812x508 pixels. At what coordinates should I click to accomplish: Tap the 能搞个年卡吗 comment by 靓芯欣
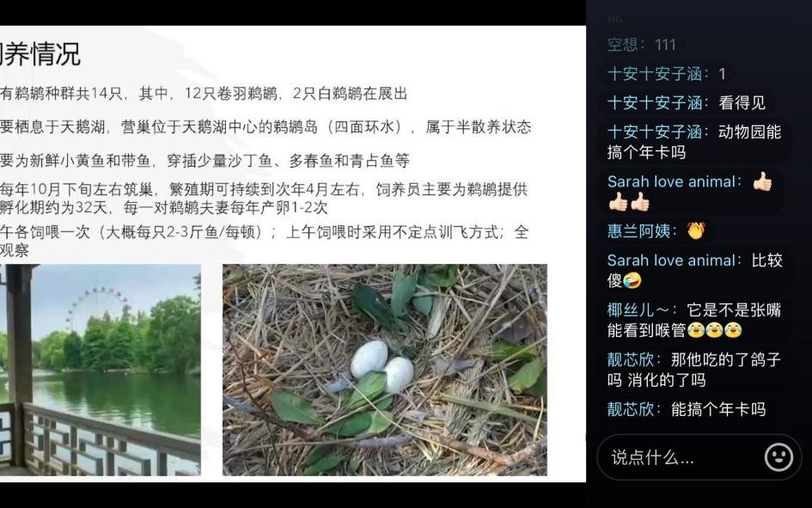tap(687, 409)
